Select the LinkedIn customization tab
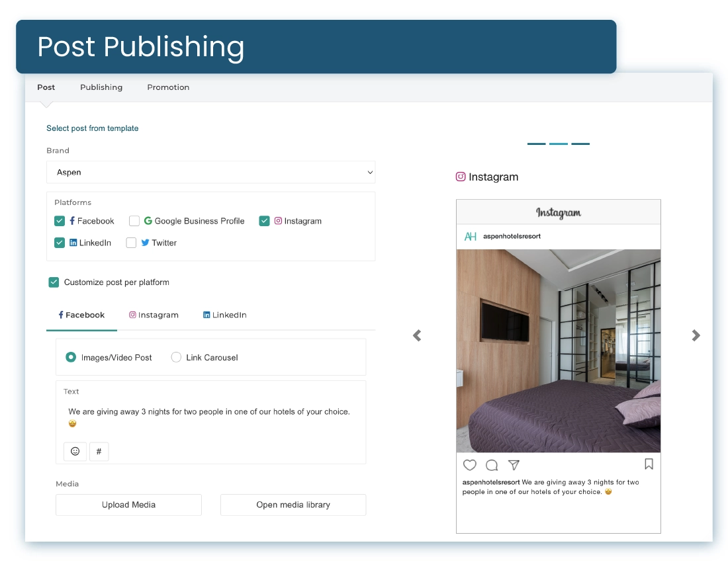Image resolution: width=728 pixels, height=582 pixels. (225, 315)
